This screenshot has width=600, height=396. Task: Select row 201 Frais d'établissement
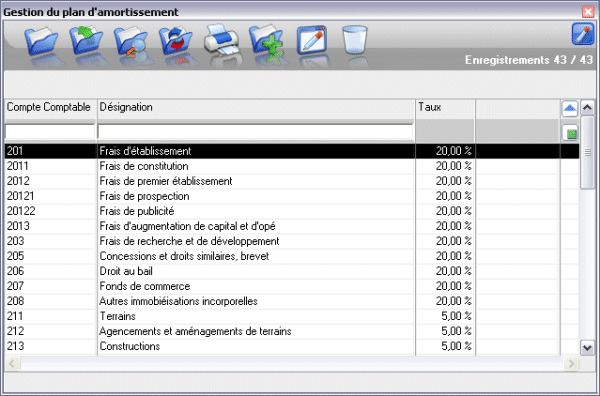pos(292,151)
